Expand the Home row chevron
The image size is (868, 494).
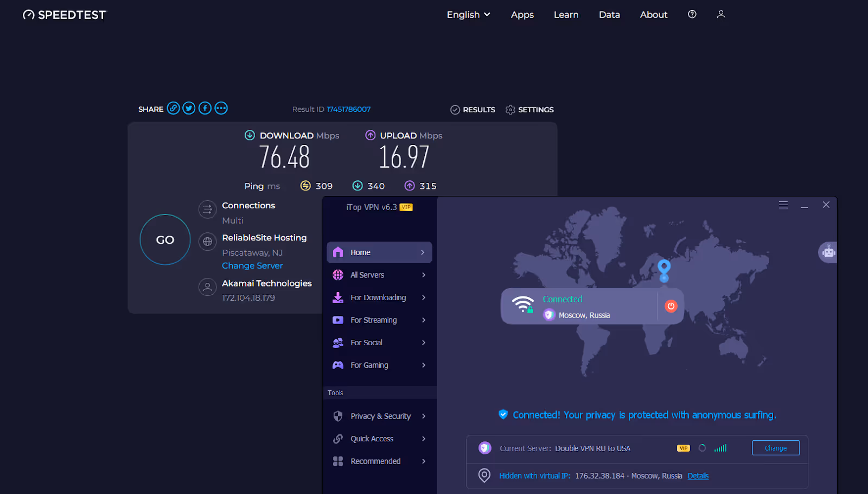pyautogui.click(x=423, y=252)
